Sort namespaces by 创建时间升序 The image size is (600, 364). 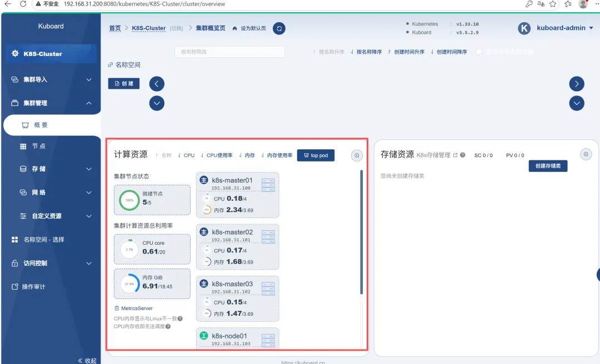click(406, 52)
